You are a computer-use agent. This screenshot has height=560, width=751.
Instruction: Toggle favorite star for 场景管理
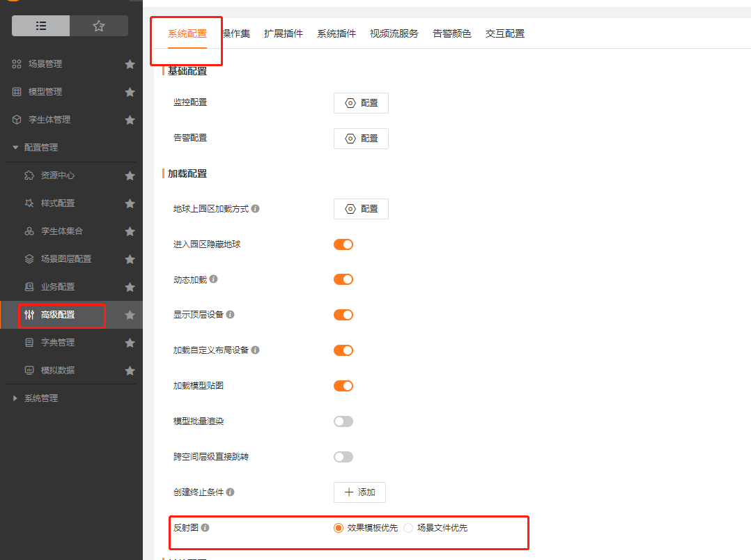point(130,64)
